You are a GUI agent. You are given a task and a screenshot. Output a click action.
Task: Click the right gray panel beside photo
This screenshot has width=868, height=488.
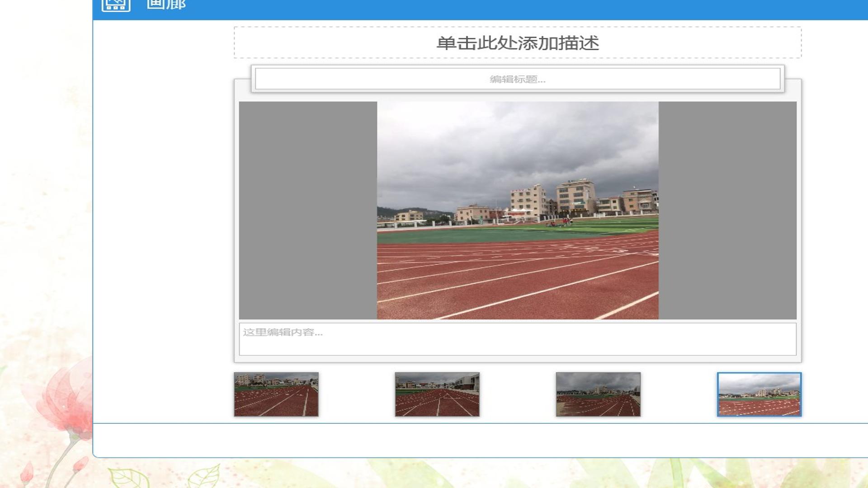[x=727, y=211]
